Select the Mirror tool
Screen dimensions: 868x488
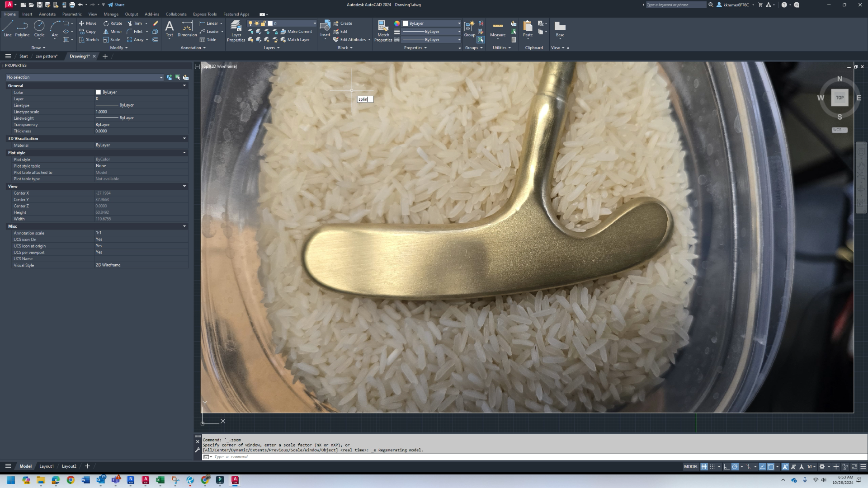[112, 31]
